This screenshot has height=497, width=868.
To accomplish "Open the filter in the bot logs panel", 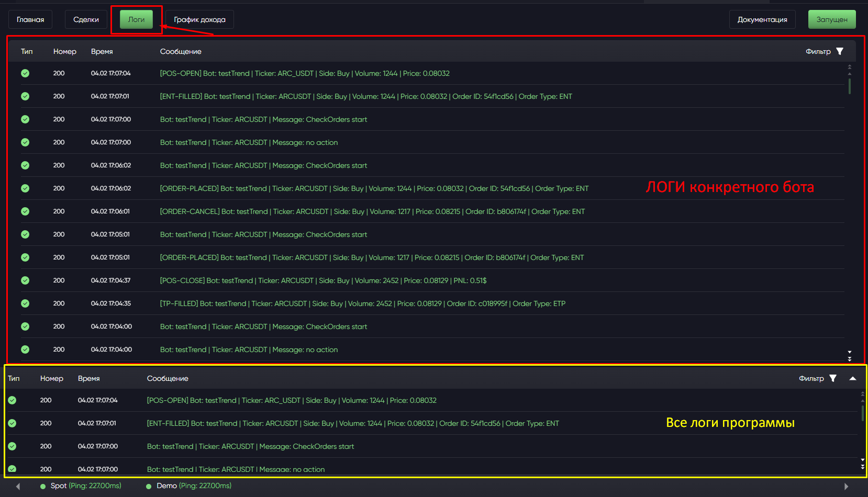I will [839, 51].
